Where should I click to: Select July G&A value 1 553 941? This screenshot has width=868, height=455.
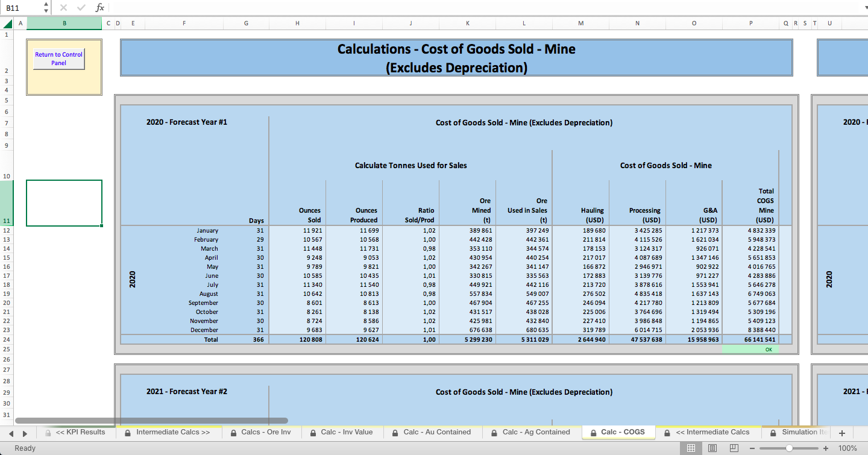click(x=694, y=284)
